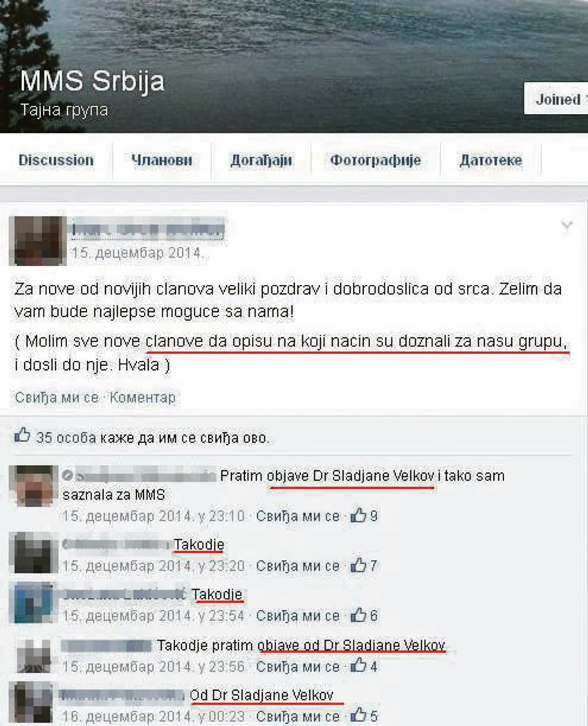The width and height of the screenshot is (588, 726).
Task: Click the 15. децембар 2014 post timestamp
Action: (x=137, y=253)
